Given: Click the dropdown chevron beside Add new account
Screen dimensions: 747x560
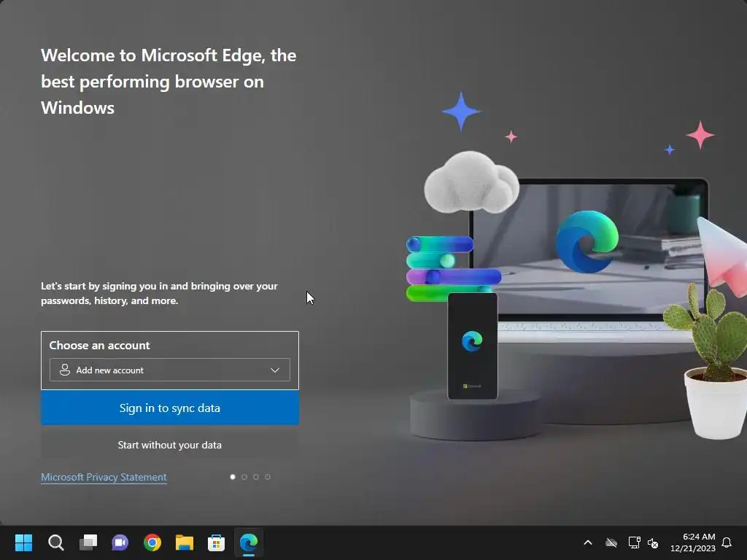Looking at the screenshot, I should point(275,370).
